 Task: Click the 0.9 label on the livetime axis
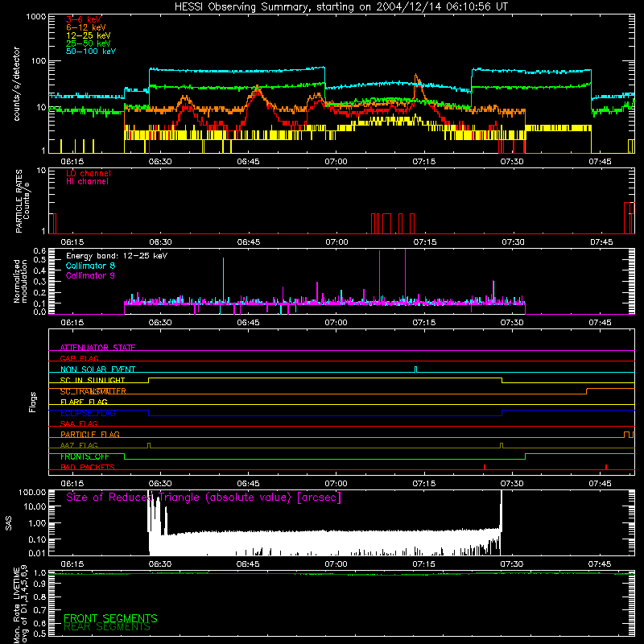click(39, 584)
